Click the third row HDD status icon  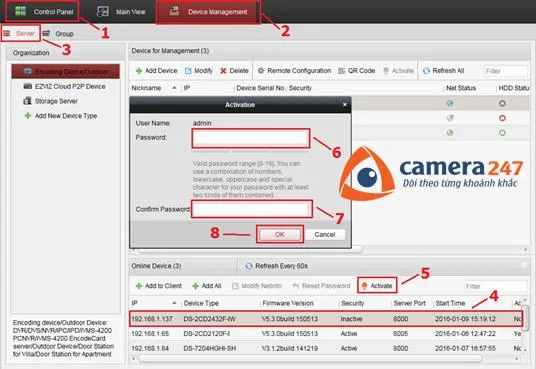pos(502,133)
